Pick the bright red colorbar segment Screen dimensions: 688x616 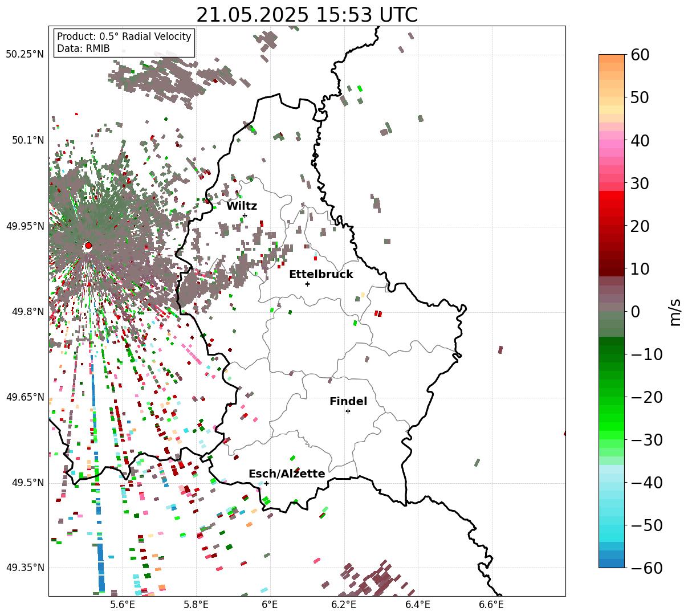pos(612,197)
